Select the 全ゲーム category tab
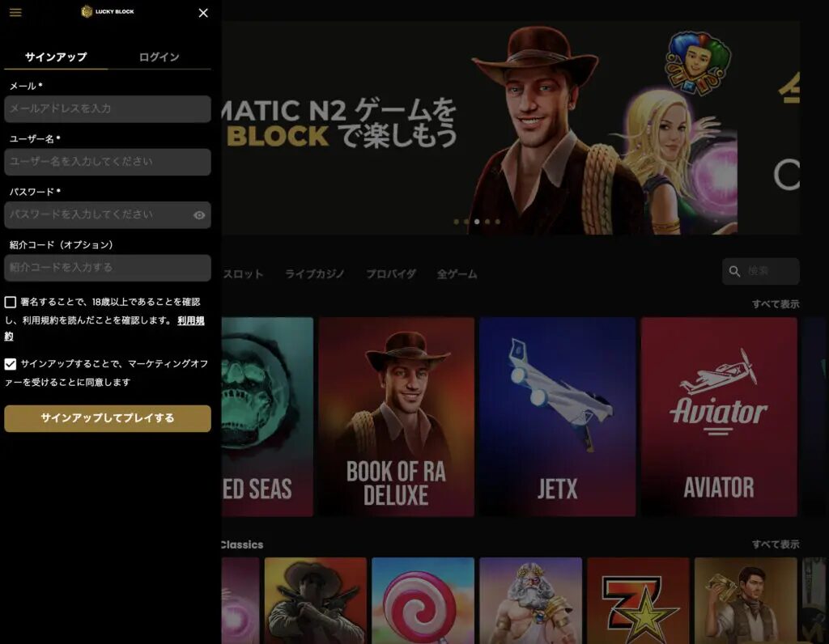 coord(457,274)
